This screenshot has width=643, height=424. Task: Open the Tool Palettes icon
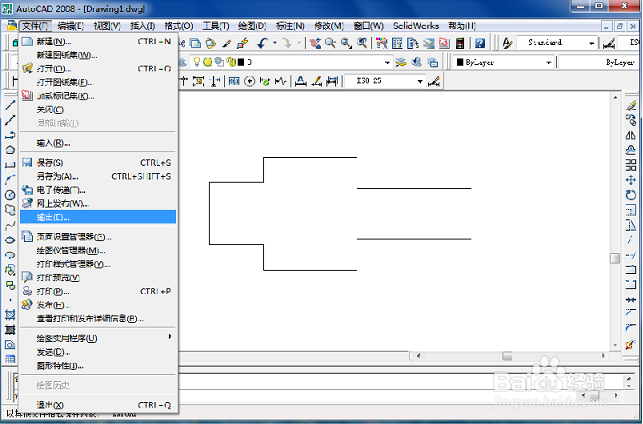(413, 43)
